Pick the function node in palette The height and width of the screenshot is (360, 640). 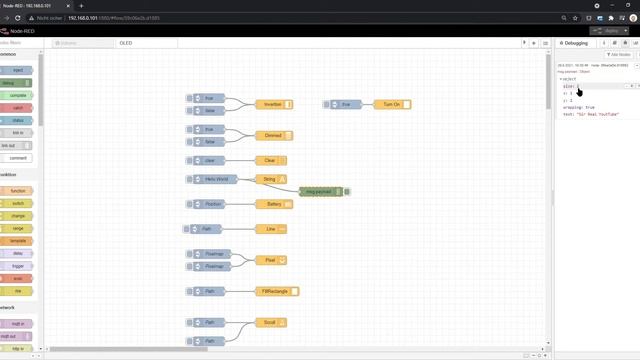16,191
